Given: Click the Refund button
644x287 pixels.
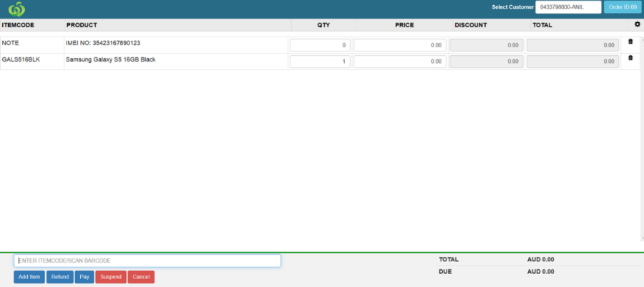Looking at the screenshot, I should (x=59, y=277).
